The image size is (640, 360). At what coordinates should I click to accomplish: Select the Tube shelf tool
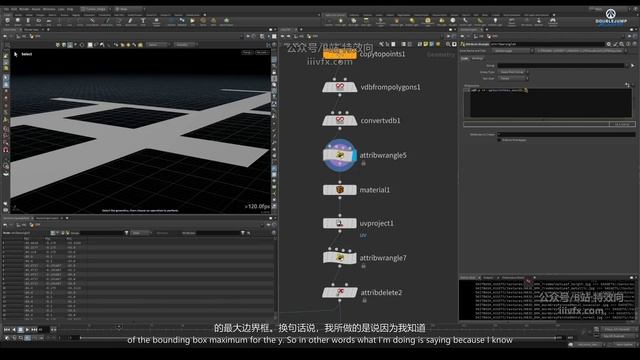(28, 21)
